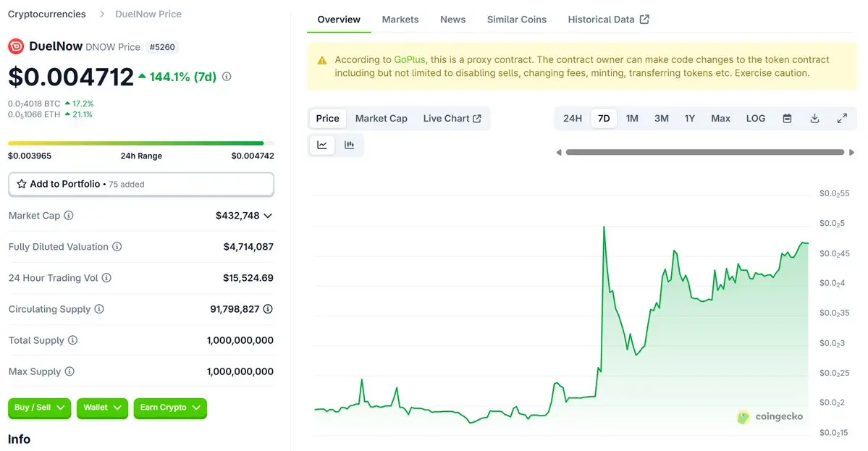The height and width of the screenshot is (451, 868).
Task: Click the $15,524.69 trading volume value
Action: (248, 278)
